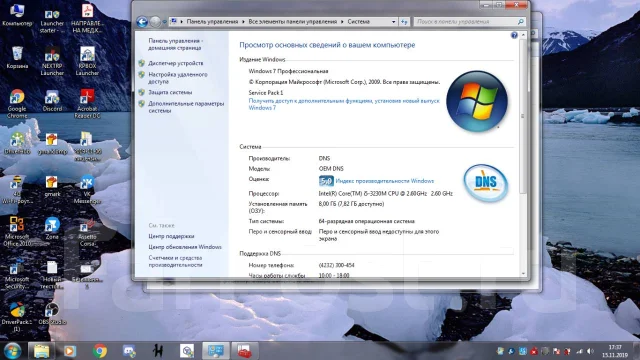Select the Microsoft Security desktop shortcut
This screenshot has width=640, height=360.
[x=17, y=274]
